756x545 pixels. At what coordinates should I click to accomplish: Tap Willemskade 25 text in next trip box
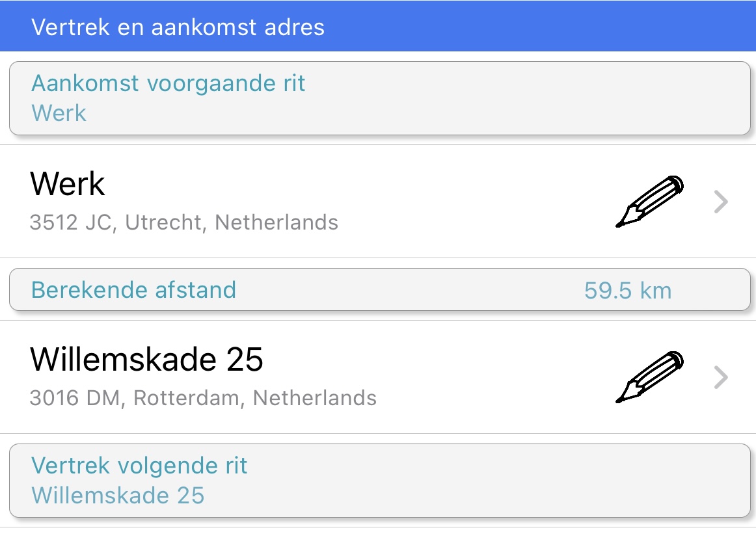118,496
